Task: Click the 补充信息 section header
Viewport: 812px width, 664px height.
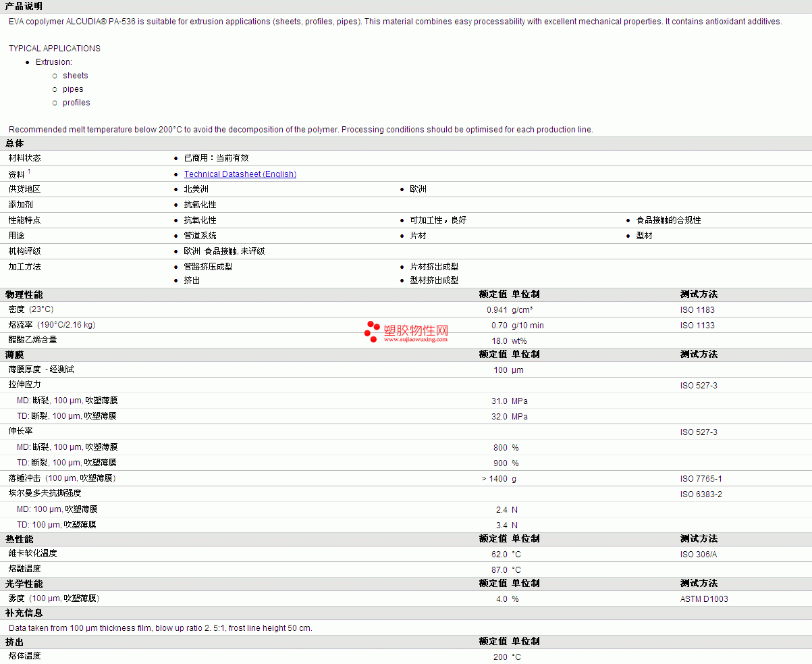Action: click(x=24, y=613)
